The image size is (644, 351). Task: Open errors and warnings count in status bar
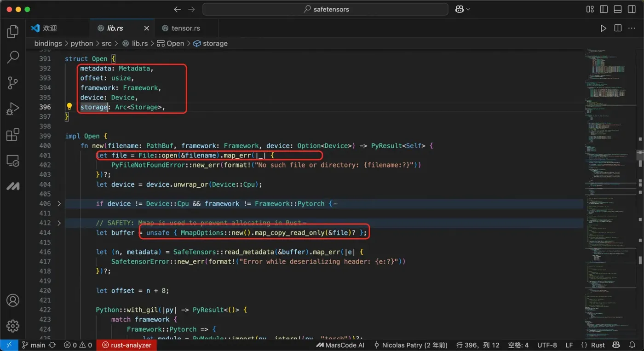coord(78,345)
